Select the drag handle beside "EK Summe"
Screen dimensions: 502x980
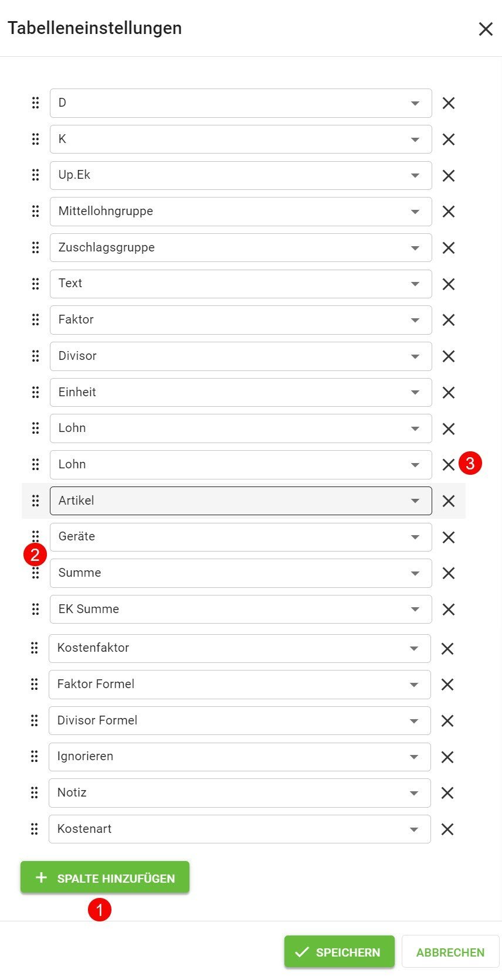click(34, 609)
